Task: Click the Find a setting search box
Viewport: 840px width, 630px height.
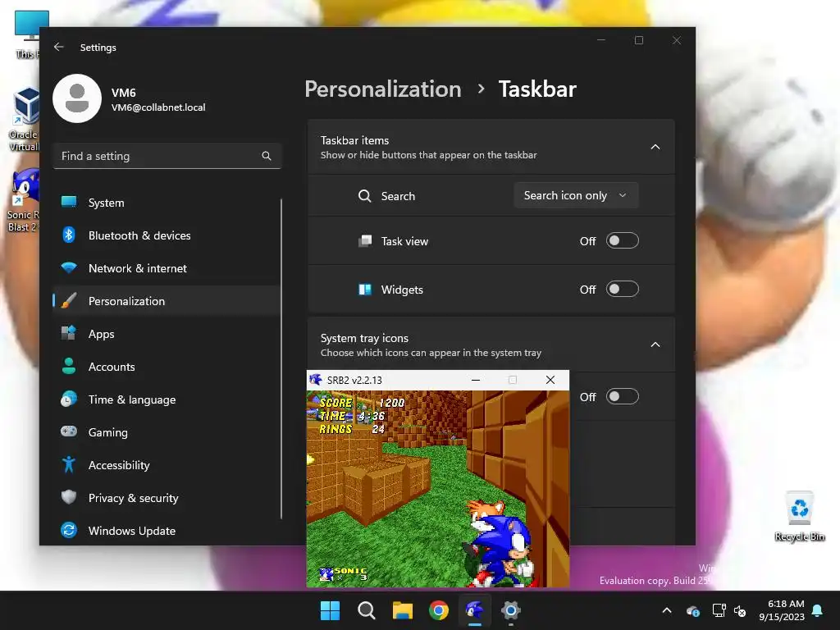Action: pos(167,156)
